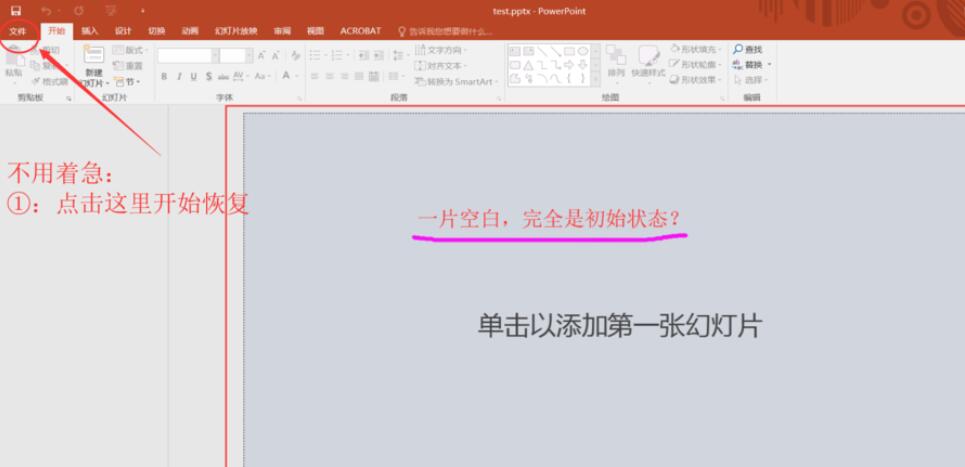
Task: Click the font name combo box
Action: (188, 56)
